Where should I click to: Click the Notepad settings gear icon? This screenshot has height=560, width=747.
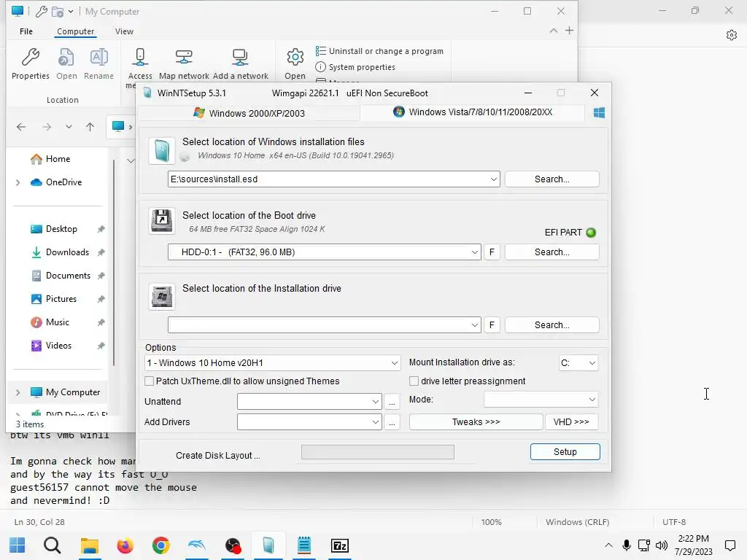(731, 35)
